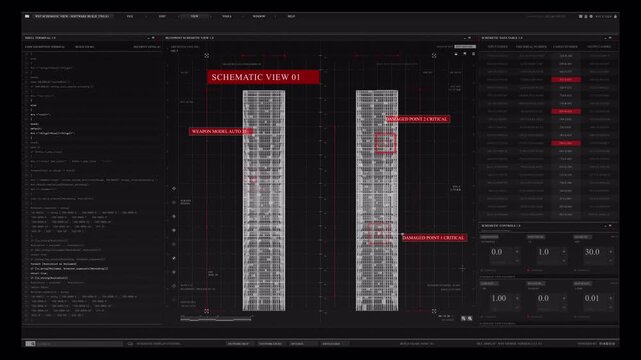Viewport: 641px width, 360px height.
Task: Select the pen tool in schematic's left tool strip
Action: [x=174, y=258]
